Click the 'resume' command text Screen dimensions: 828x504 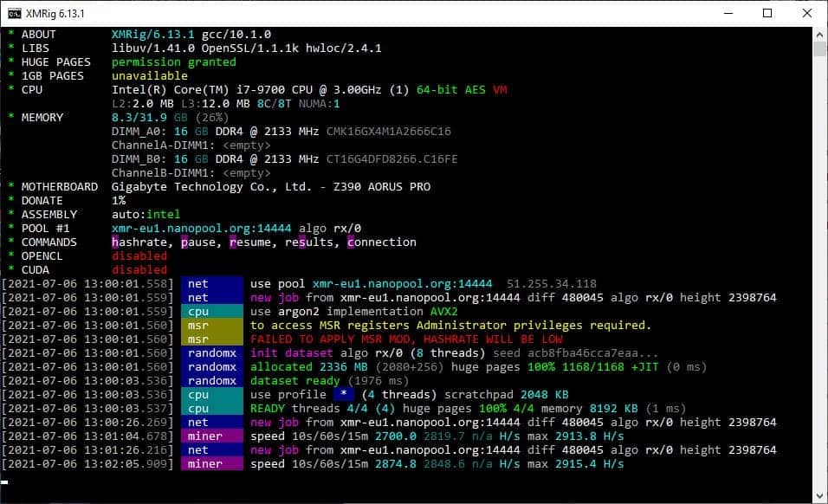tap(250, 242)
